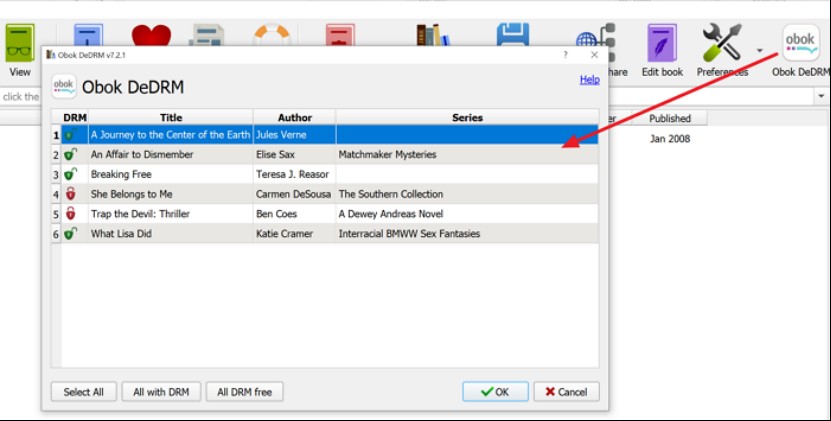Click the Published column header in Calibre
The image size is (831, 421).
coord(669,118)
